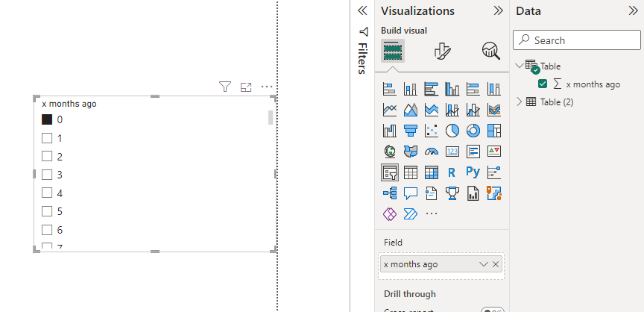Click the Python visual icon
The height and width of the screenshot is (312, 644).
coord(473,172)
